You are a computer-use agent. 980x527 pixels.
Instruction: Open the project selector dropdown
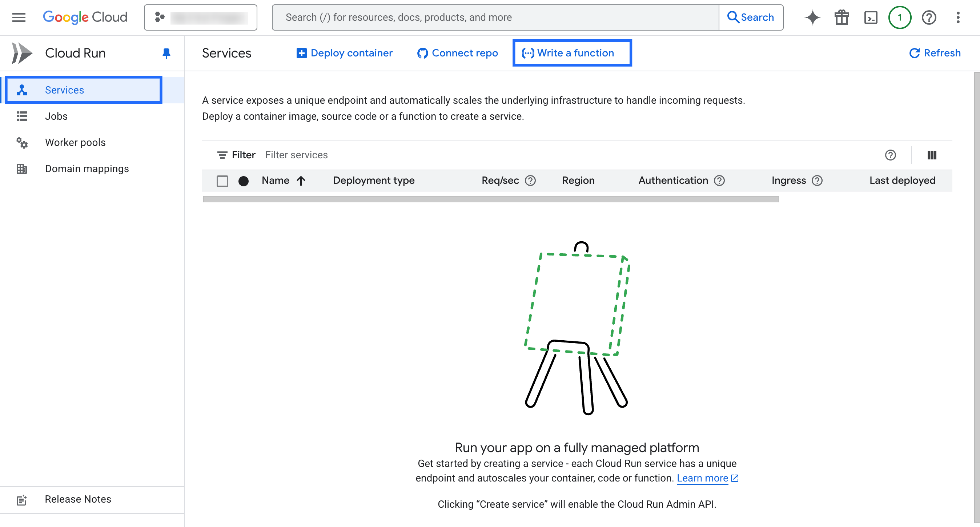point(201,17)
